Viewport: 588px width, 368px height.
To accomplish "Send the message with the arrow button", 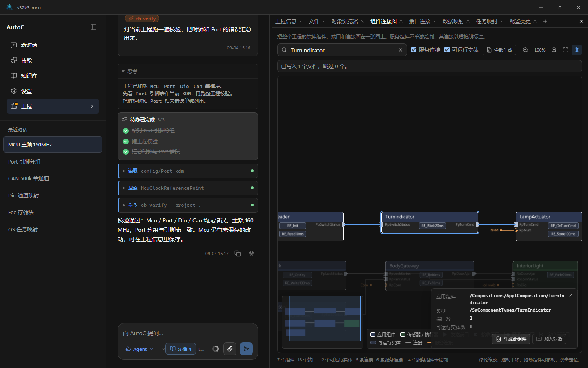I will 246,349.
